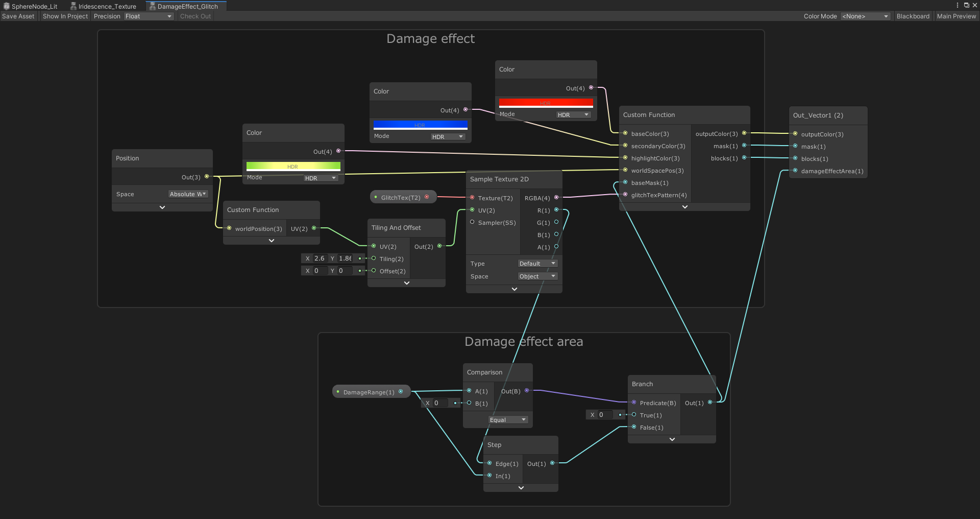
Task: Click the Sample Texture B(1) output port
Action: (x=556, y=234)
